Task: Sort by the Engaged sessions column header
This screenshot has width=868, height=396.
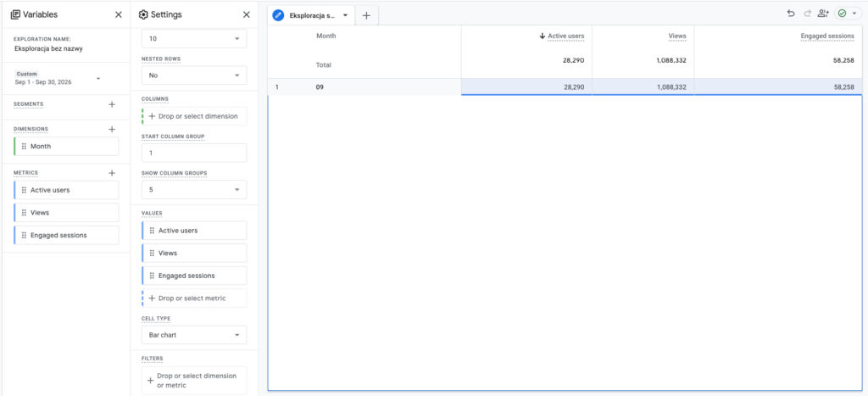Action: 827,36
